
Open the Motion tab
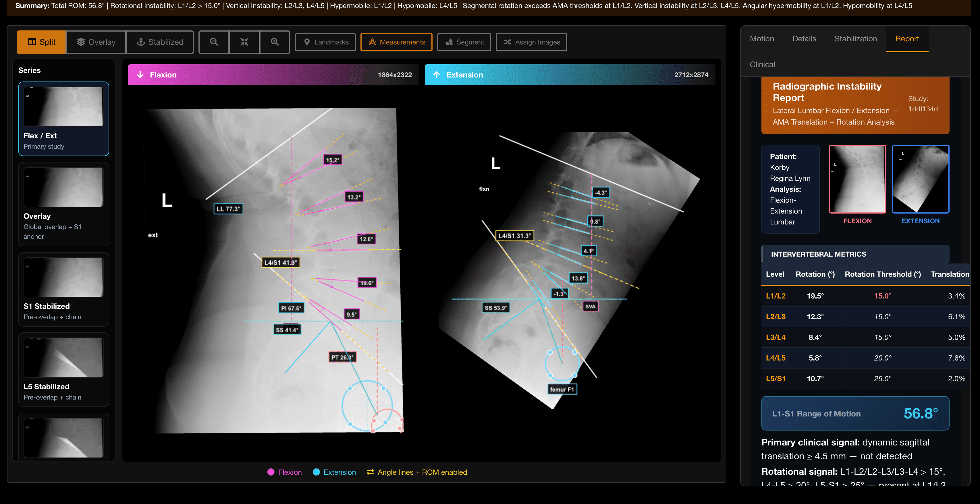tap(762, 39)
